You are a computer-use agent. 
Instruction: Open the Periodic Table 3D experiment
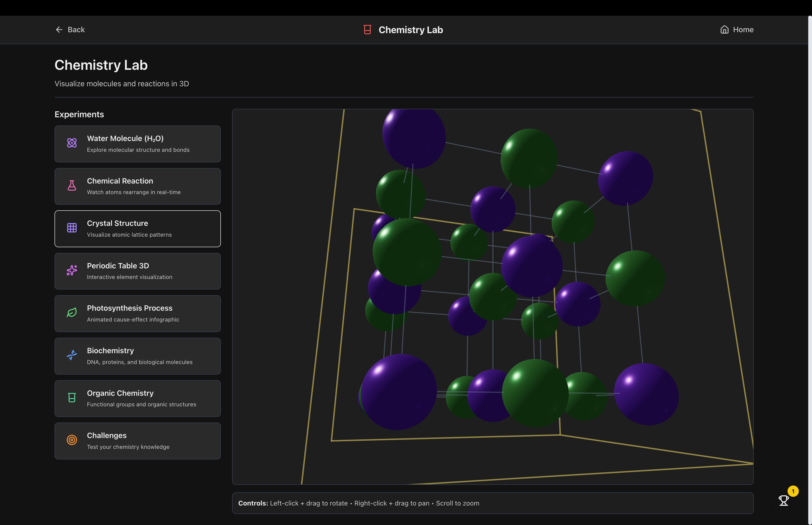pos(138,271)
